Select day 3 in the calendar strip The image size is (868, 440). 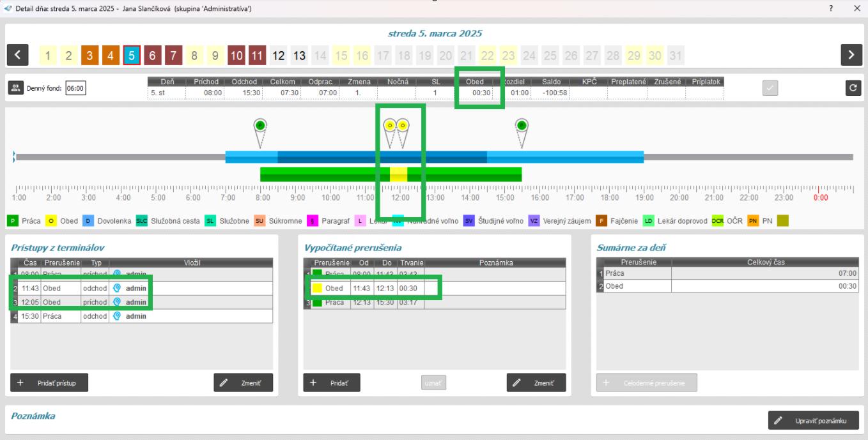point(89,56)
